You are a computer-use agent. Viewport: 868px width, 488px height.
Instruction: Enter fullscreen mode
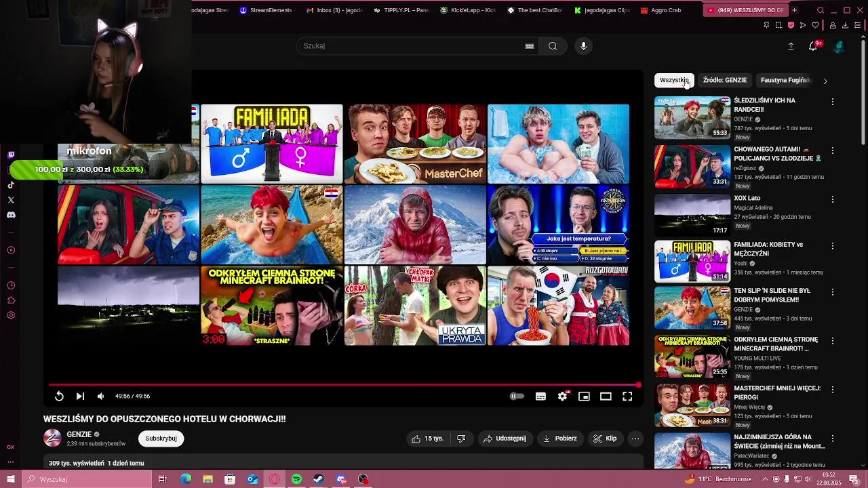pyautogui.click(x=627, y=396)
